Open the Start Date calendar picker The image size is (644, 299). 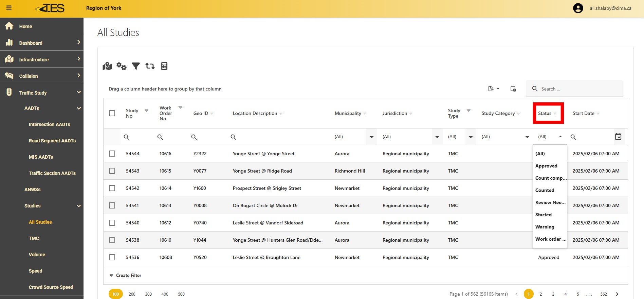coord(618,137)
